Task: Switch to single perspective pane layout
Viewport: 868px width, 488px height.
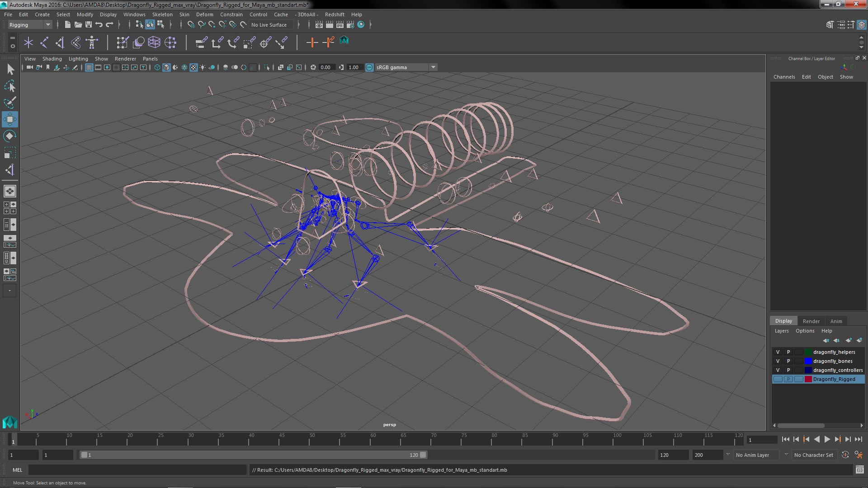Action: click(10, 191)
